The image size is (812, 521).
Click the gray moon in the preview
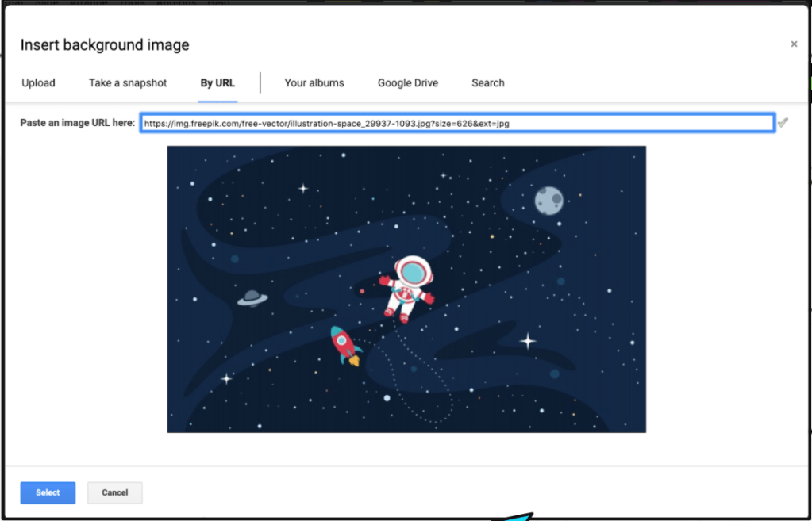[548, 200]
